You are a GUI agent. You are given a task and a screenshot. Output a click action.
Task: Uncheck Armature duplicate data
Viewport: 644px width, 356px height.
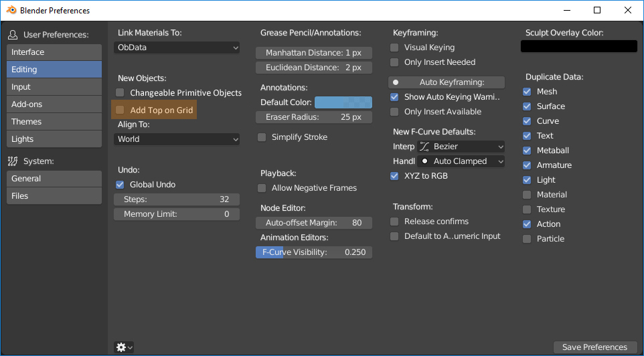[x=527, y=165]
